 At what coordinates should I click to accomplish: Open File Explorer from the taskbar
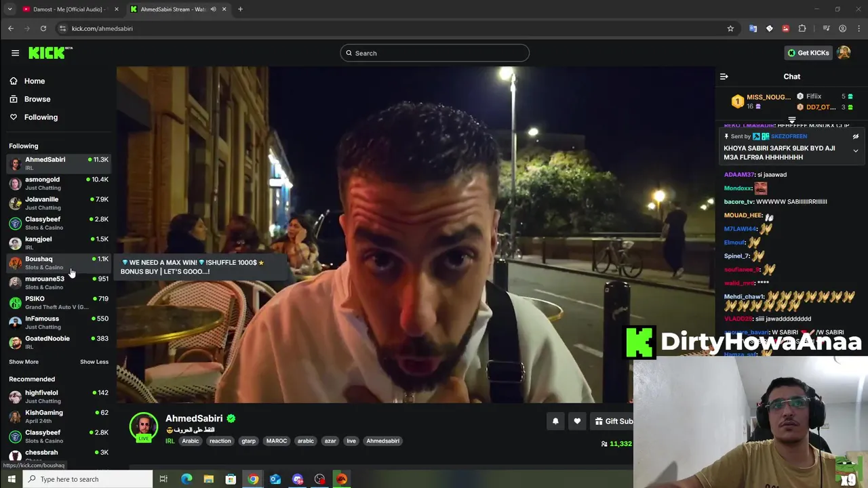tap(209, 479)
